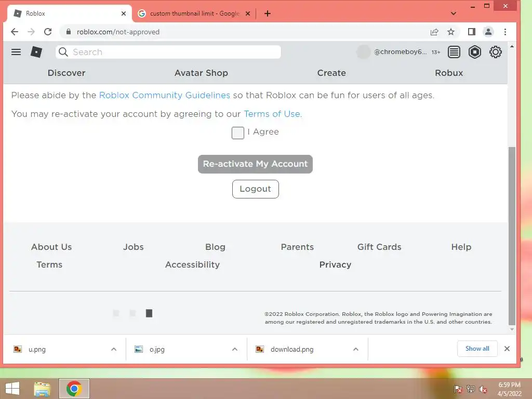Image resolution: width=532 pixels, height=399 pixels.
Task: Open the Accessibility footer link
Action: 192,264
